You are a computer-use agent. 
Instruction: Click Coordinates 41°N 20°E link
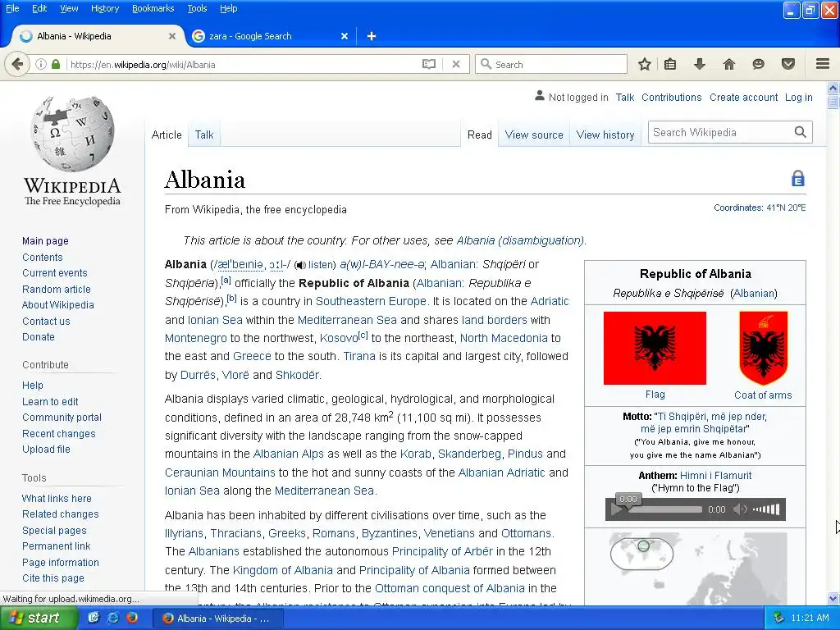click(760, 208)
